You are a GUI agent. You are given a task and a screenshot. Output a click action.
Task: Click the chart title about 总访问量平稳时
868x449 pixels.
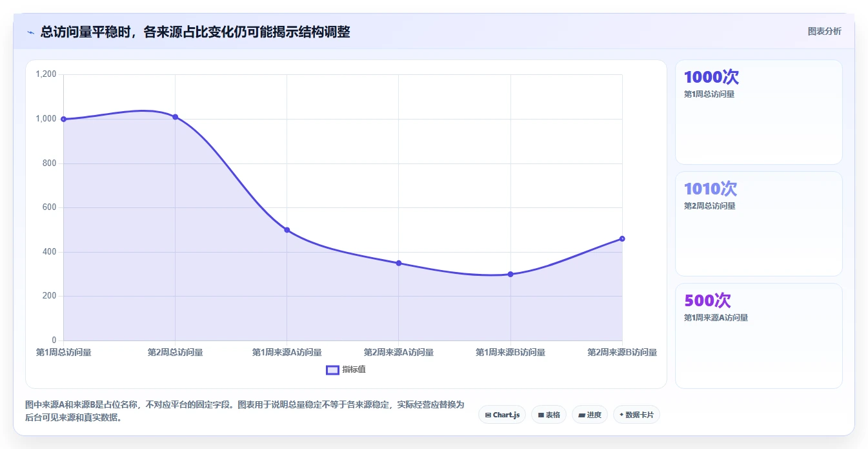(195, 32)
